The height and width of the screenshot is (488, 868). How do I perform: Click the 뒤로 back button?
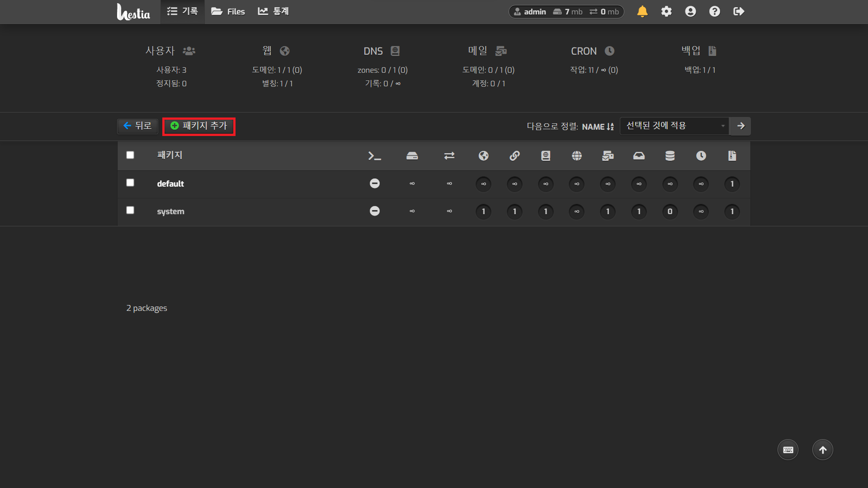tap(137, 126)
